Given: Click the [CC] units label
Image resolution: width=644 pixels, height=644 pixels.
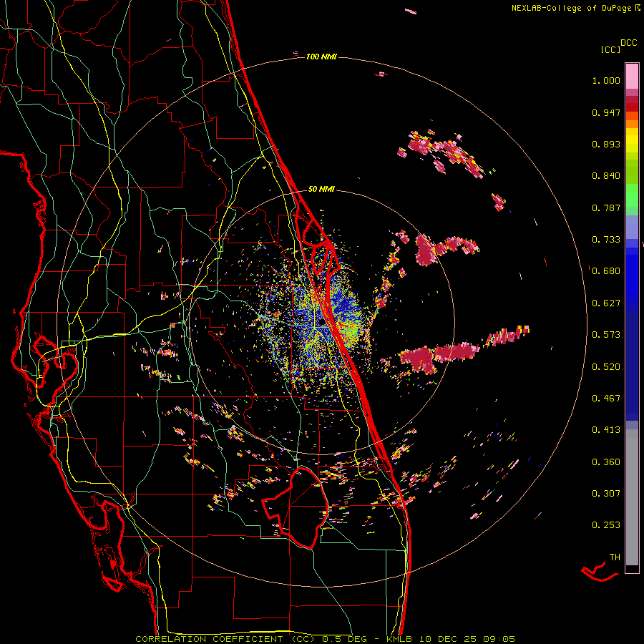Looking at the screenshot, I should pyautogui.click(x=611, y=49).
